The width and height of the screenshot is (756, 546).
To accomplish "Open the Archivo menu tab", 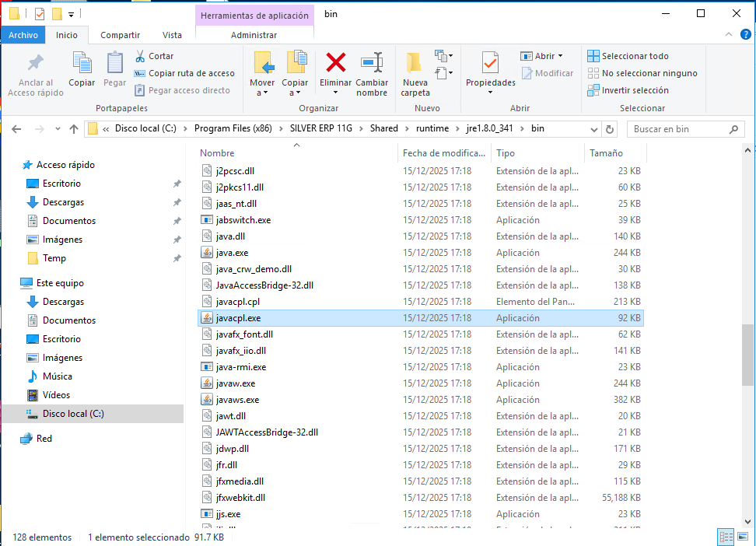I will tap(23, 35).
